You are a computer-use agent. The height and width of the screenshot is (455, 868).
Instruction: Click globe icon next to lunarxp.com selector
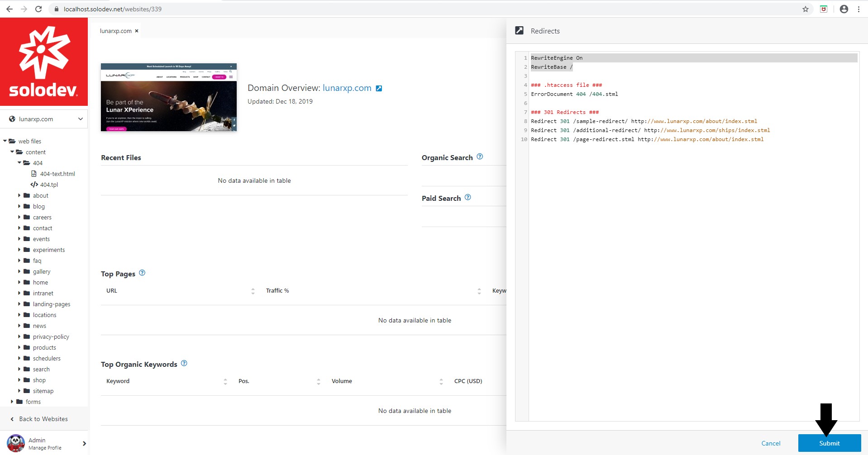pos(12,119)
